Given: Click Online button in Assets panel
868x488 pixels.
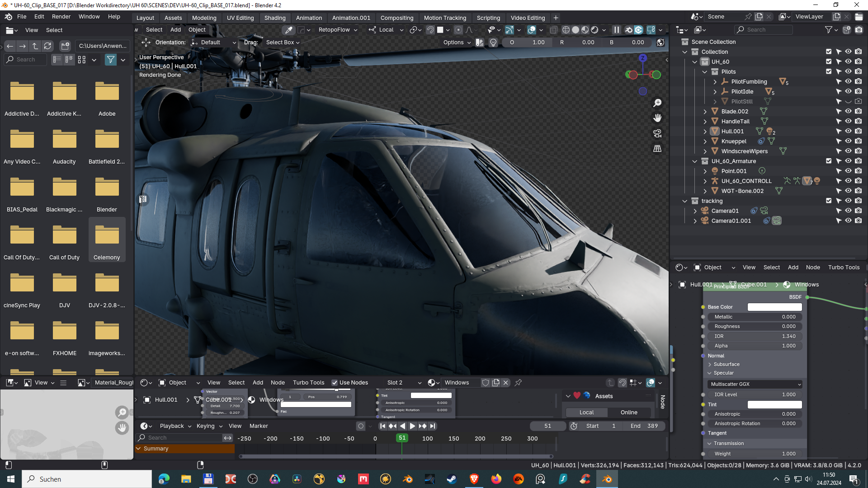Looking at the screenshot, I should (629, 413).
